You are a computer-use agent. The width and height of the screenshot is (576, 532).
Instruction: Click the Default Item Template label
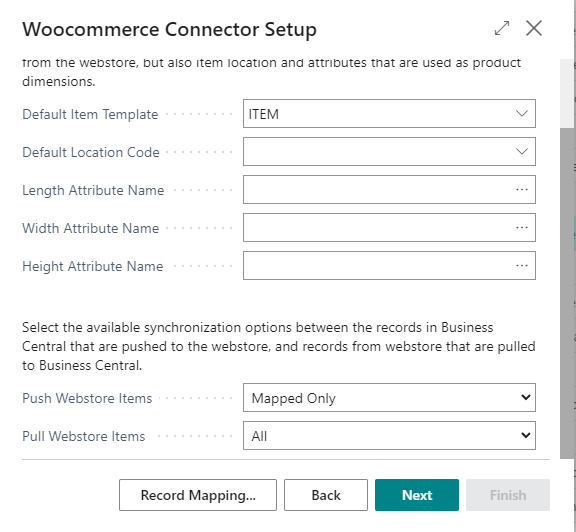(90, 114)
